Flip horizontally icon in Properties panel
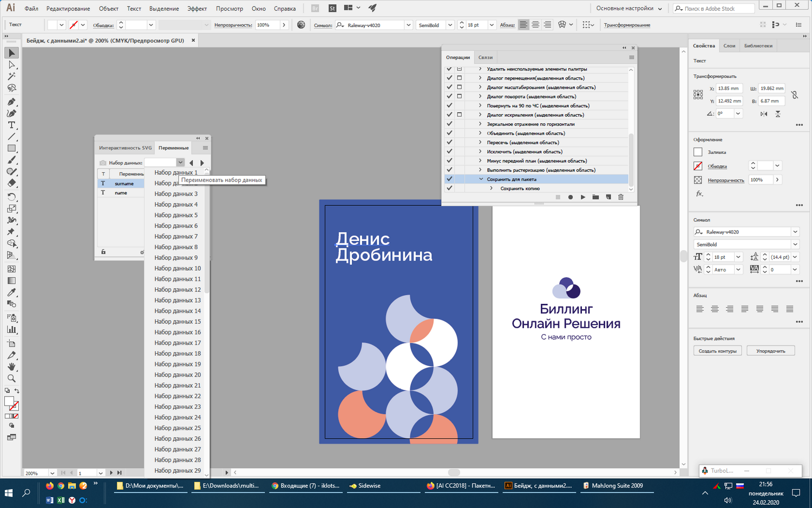Screen dimensions: 812x508 [x=764, y=114]
